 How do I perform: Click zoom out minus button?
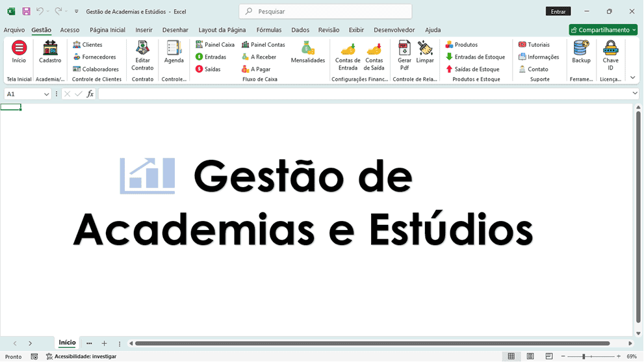pos(563,357)
